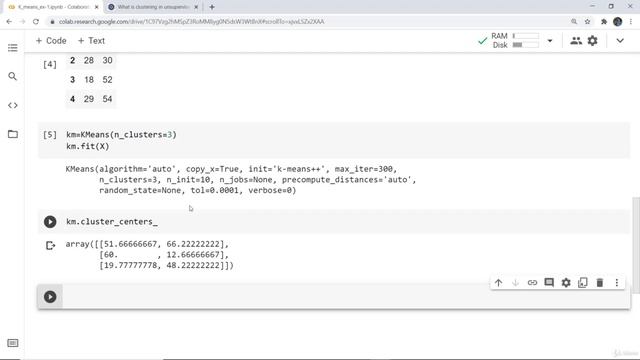Image resolution: width=640 pixels, height=360 pixels.
Task: Select the execution count [4] label
Action: [50, 64]
